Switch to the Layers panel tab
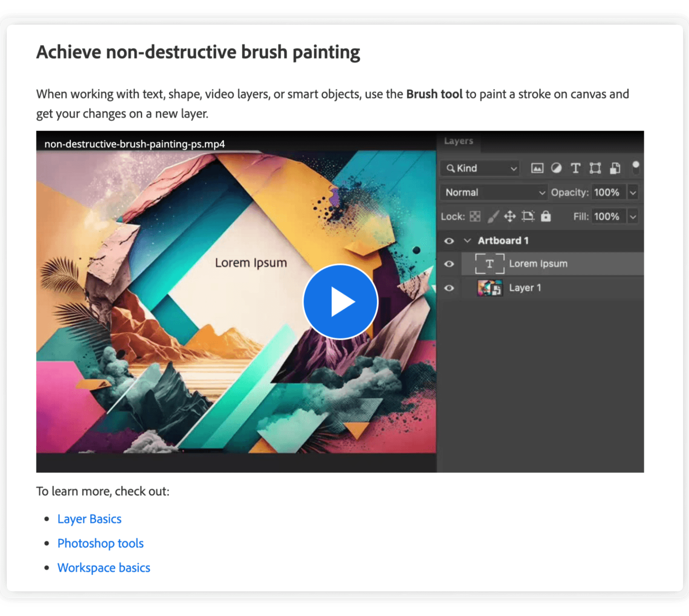The image size is (689, 616). pyautogui.click(x=458, y=141)
